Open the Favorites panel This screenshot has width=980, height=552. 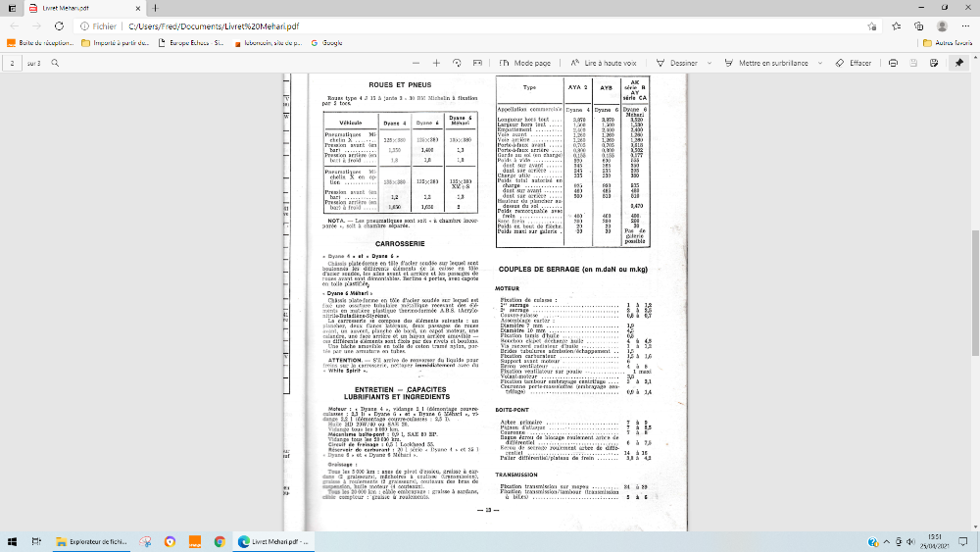pyautogui.click(x=897, y=26)
